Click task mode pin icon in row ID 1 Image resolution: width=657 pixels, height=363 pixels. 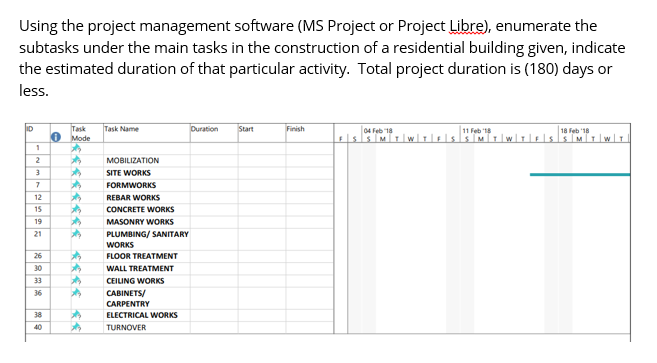(76, 148)
